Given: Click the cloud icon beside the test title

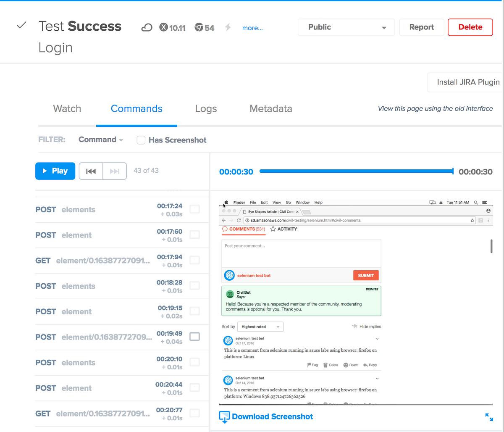Looking at the screenshot, I should tap(146, 27).
